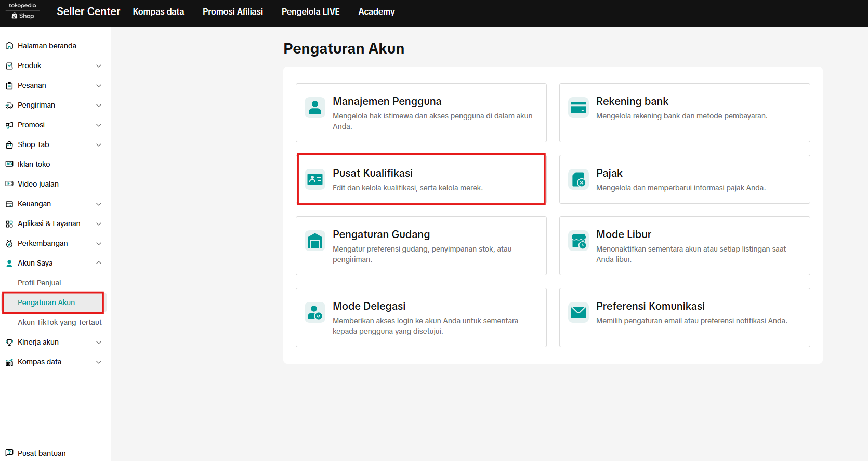Open Pusat bantuan help link

[42, 453]
